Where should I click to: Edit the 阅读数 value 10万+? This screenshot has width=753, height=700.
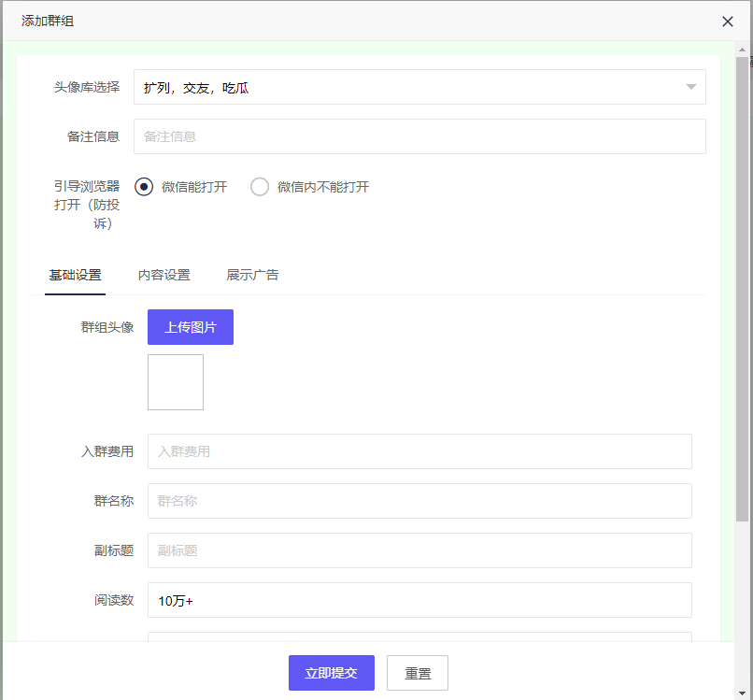pos(419,600)
